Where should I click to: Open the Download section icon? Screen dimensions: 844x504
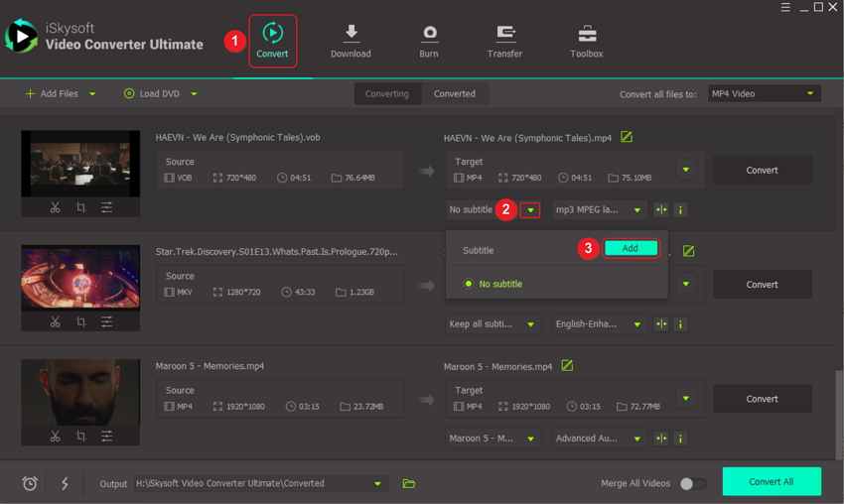pyautogui.click(x=351, y=41)
